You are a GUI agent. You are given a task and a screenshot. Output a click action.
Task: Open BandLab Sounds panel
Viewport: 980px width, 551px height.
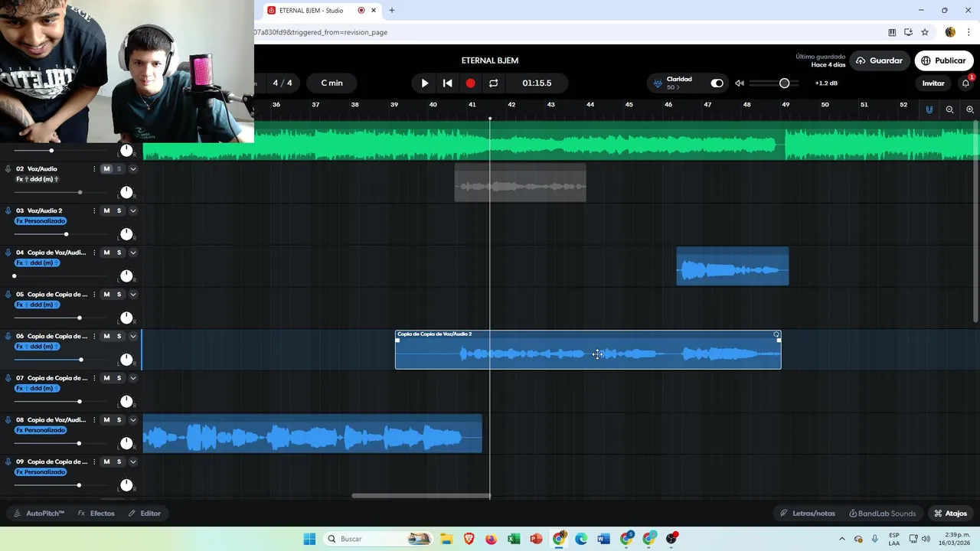point(882,514)
